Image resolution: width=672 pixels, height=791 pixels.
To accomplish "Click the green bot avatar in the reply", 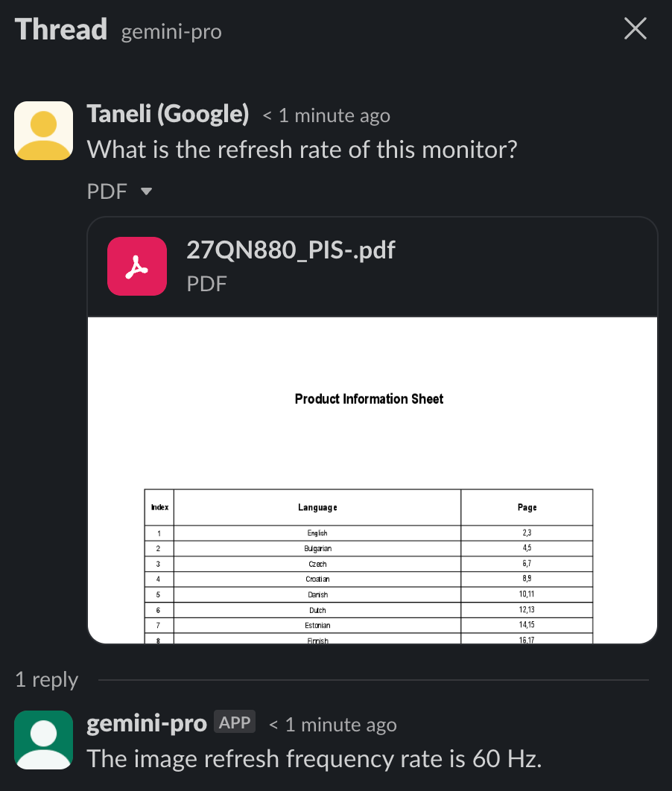I will (x=43, y=740).
